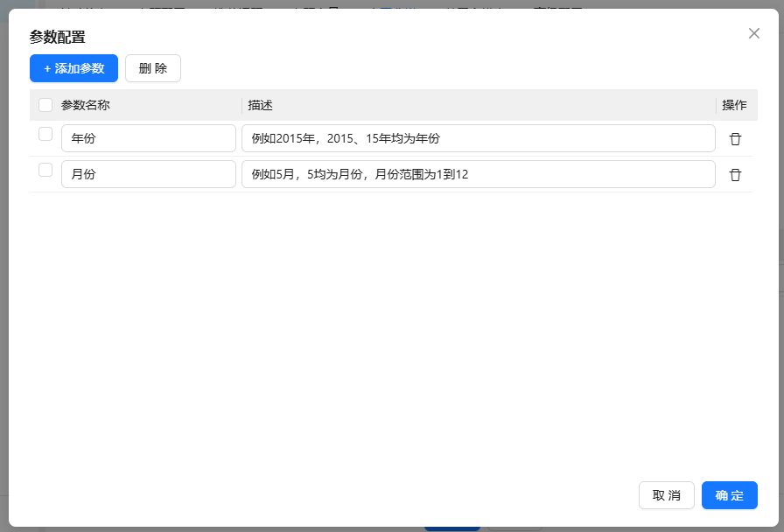Click the 参数名称 column header
784x532 pixels.
pyautogui.click(x=86, y=105)
